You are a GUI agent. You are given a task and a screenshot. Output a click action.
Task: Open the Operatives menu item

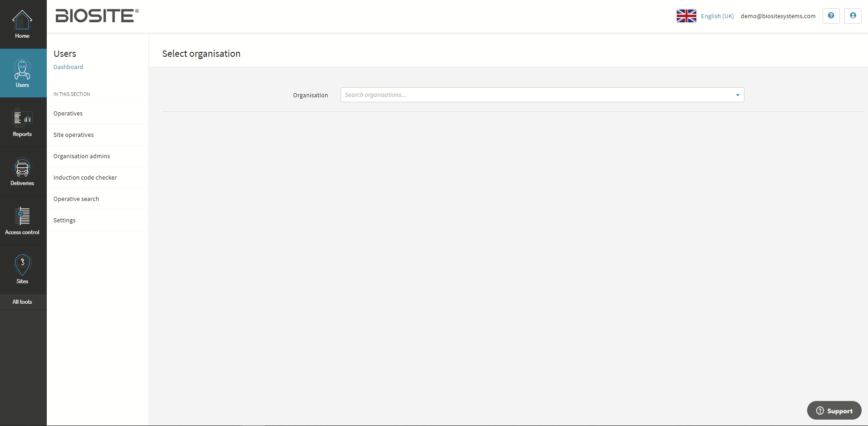click(x=68, y=114)
